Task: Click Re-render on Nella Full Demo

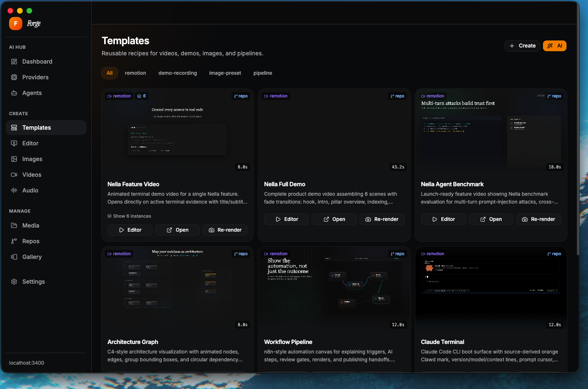Action: 382,219
